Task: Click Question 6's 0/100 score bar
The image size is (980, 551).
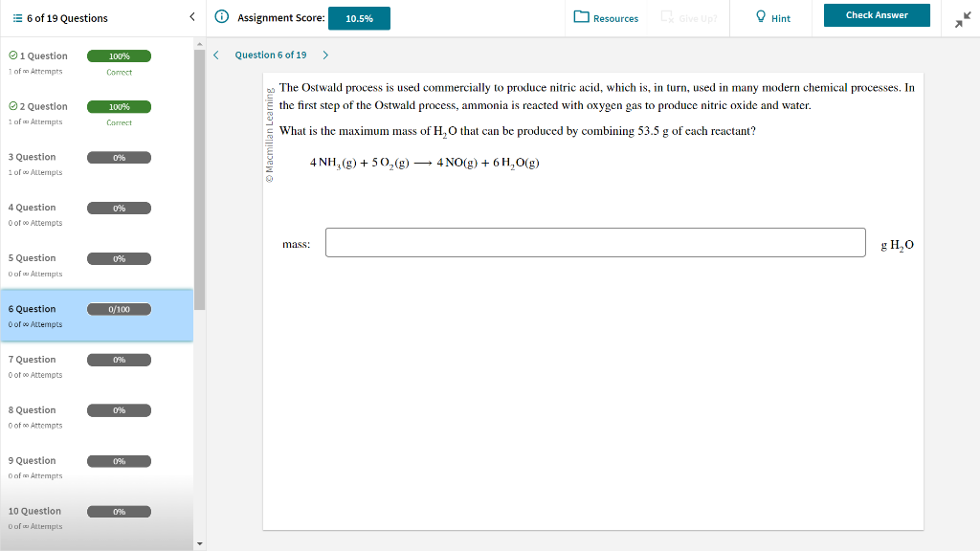Action: [x=119, y=309]
